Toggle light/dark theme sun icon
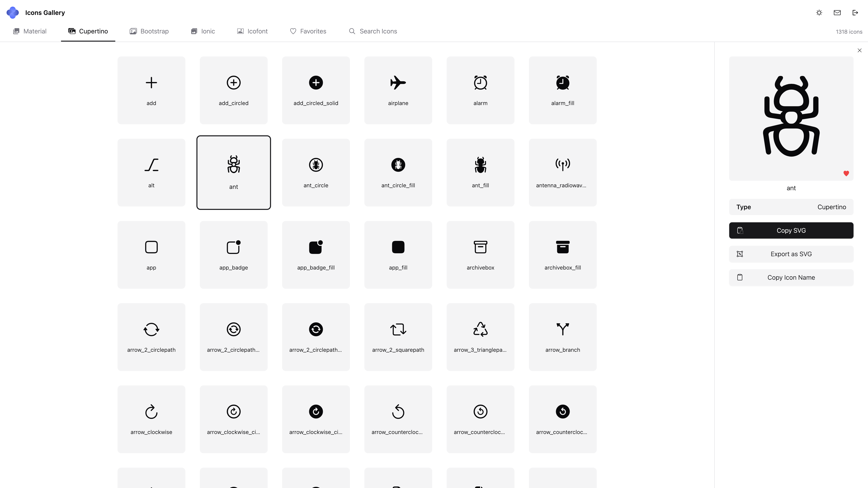868x488 pixels. pyautogui.click(x=819, y=13)
